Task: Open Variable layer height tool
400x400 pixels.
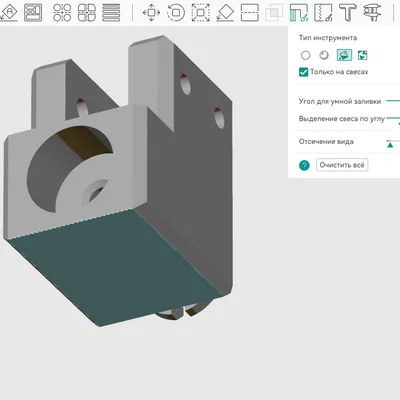Action: [111, 12]
